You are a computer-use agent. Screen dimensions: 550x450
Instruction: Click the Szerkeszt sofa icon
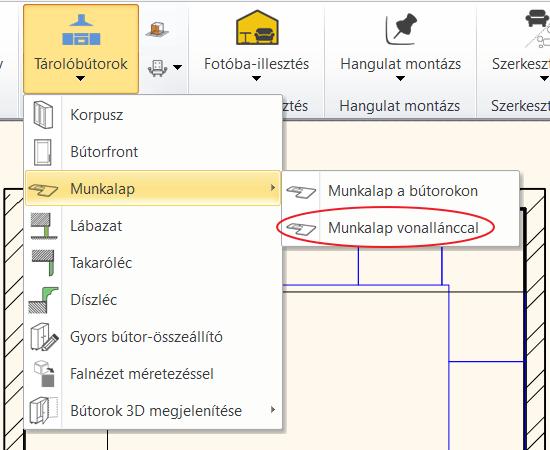point(538,29)
